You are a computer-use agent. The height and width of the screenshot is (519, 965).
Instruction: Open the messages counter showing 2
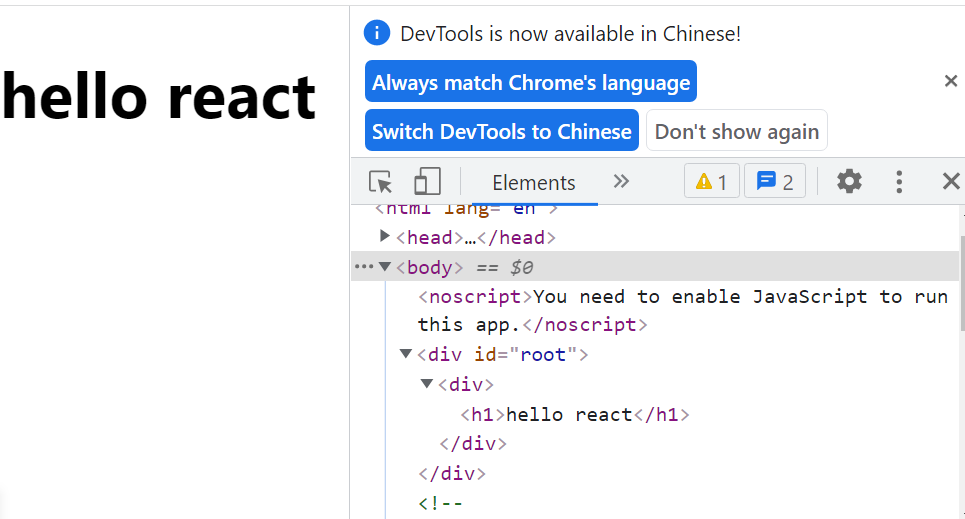point(775,182)
